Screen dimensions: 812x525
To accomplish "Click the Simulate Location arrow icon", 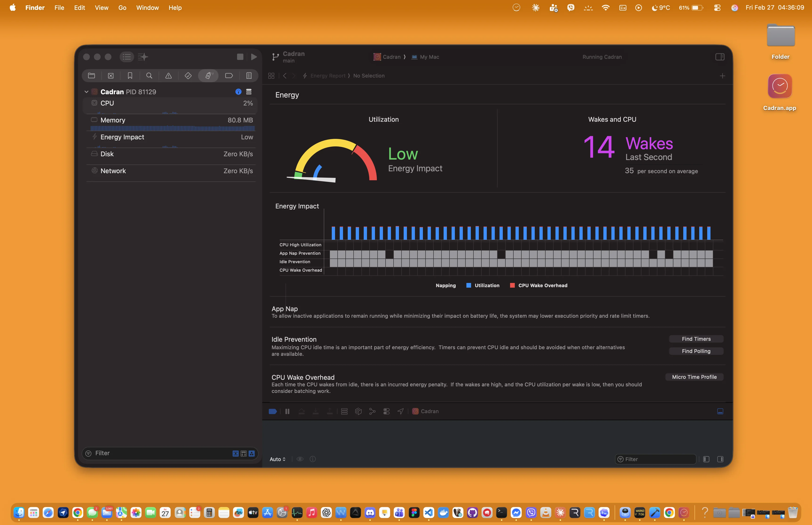I will click(400, 411).
